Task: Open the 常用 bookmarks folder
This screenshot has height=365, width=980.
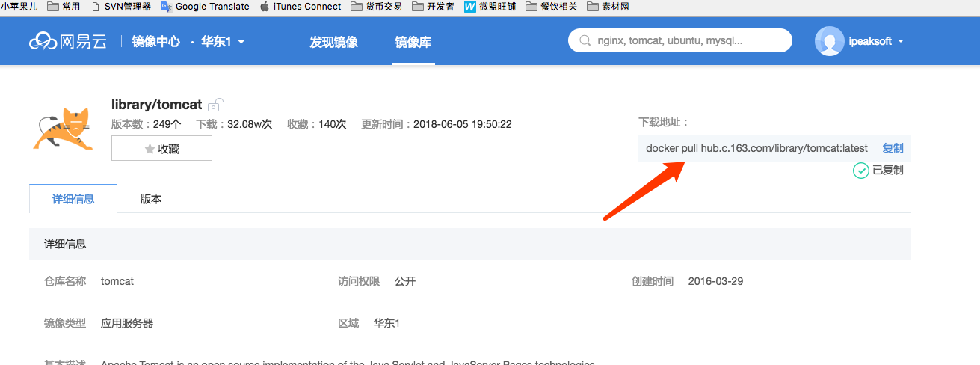Action: click(64, 7)
